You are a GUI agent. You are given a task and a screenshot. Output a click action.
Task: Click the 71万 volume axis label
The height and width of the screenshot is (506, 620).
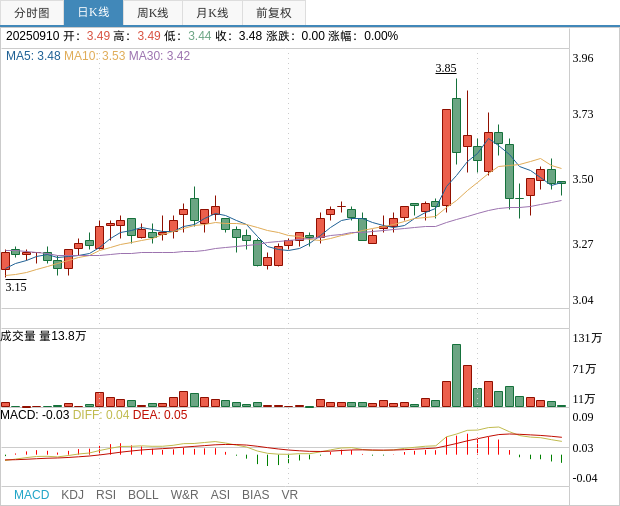click(x=584, y=369)
